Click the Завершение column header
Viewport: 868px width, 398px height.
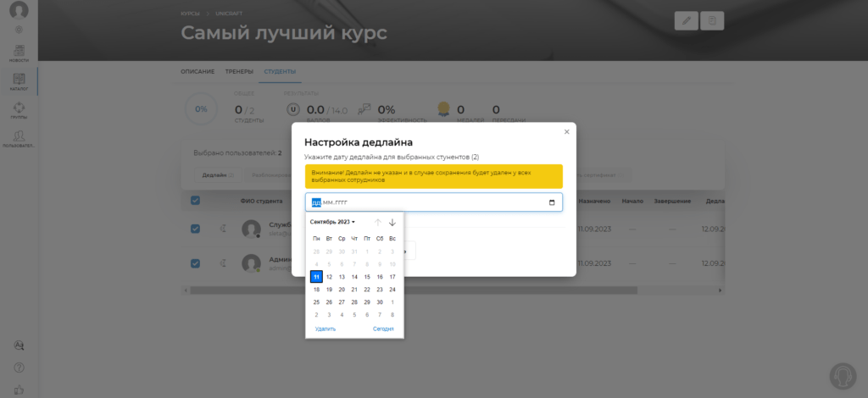click(x=672, y=202)
